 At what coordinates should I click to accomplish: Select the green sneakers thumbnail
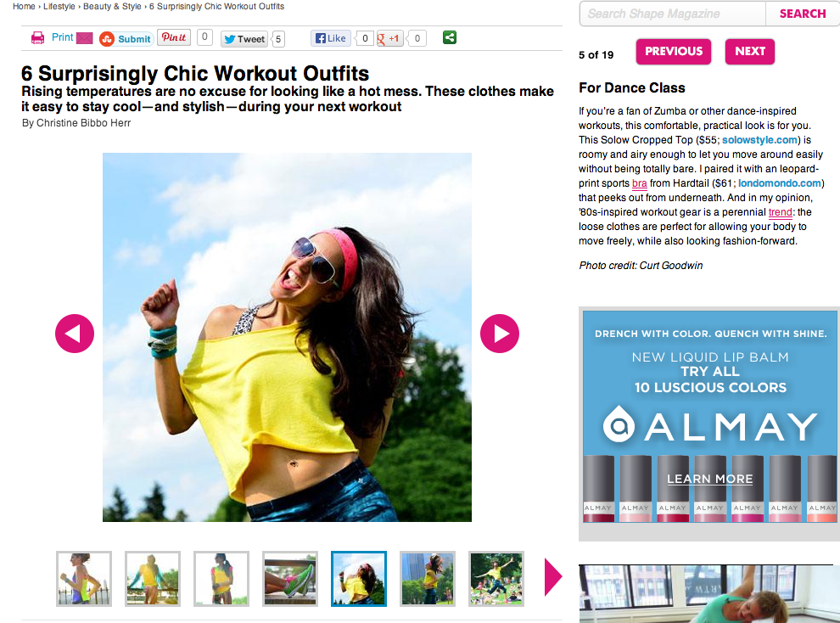pos(290,579)
